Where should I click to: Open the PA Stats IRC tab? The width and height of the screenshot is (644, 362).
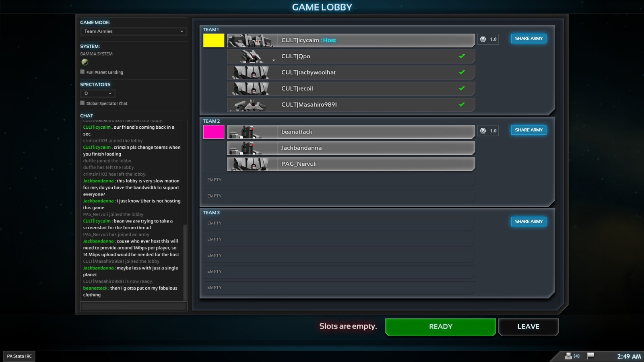pyautogui.click(x=19, y=356)
